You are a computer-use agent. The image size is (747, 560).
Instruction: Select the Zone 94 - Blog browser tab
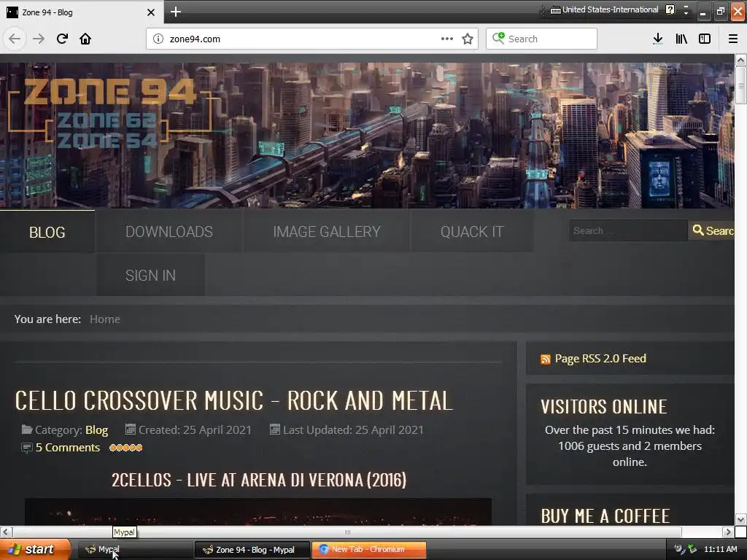coord(82,12)
